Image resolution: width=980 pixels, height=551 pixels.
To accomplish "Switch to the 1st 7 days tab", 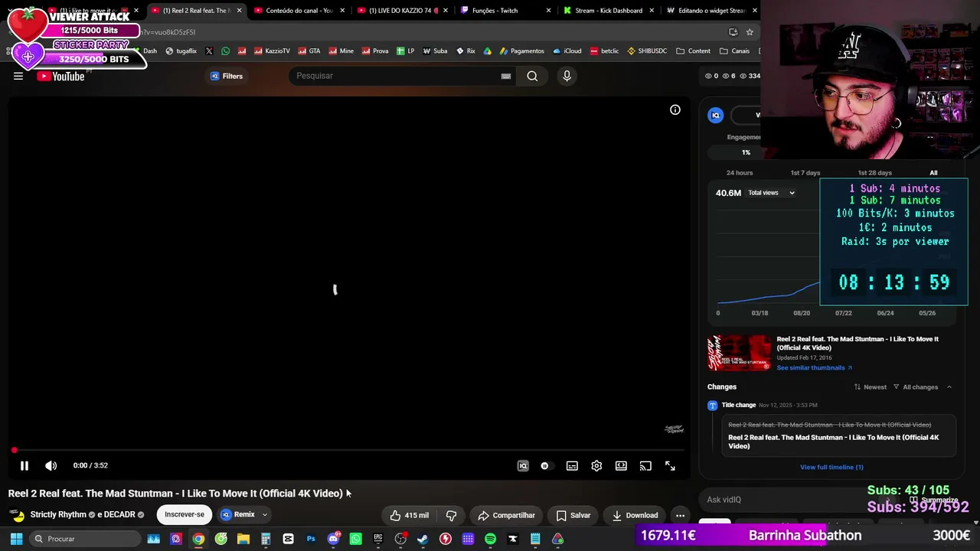I will tap(805, 173).
